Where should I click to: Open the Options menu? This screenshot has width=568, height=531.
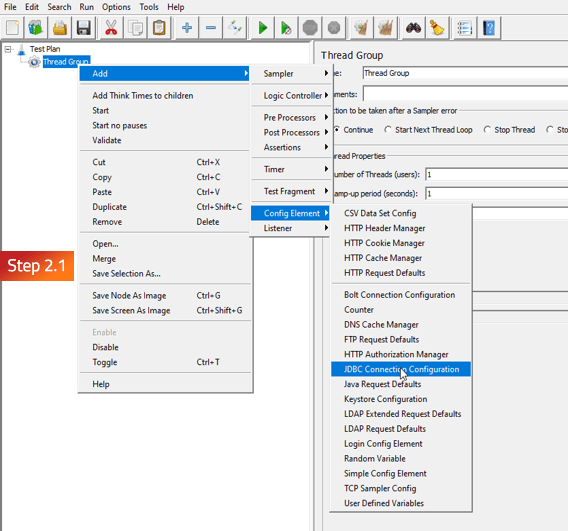coord(116,7)
